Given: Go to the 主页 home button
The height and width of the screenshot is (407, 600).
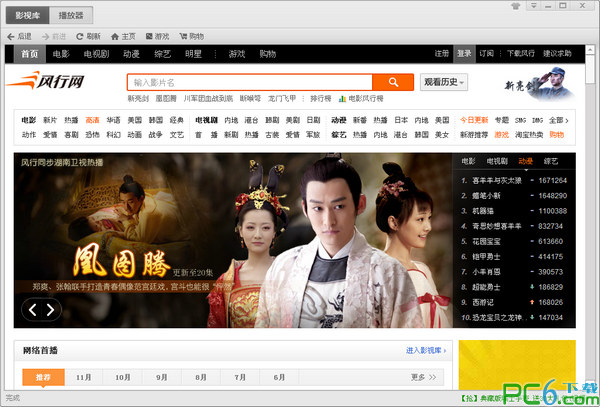Looking at the screenshot, I should (123, 36).
